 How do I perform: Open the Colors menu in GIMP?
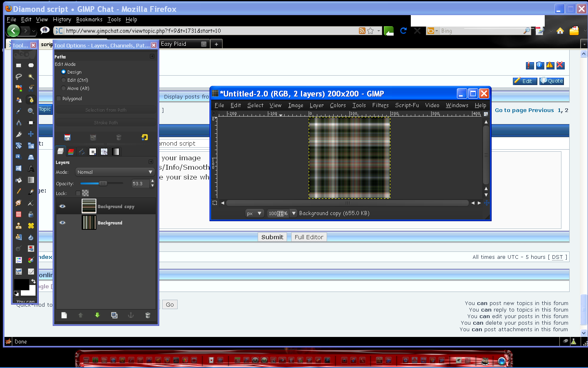point(338,105)
